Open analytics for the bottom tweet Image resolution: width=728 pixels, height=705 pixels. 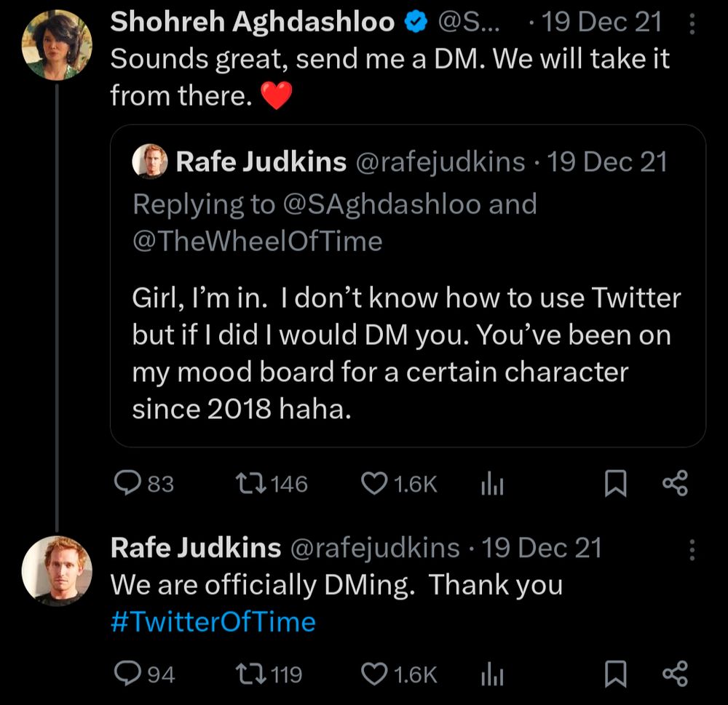click(491, 674)
